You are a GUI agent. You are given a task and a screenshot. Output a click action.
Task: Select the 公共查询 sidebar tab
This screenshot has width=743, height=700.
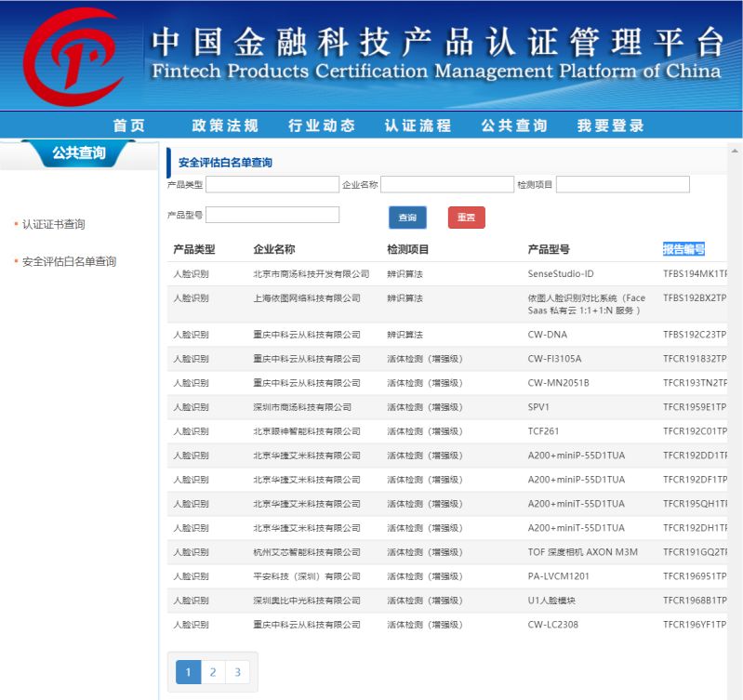coord(79,153)
